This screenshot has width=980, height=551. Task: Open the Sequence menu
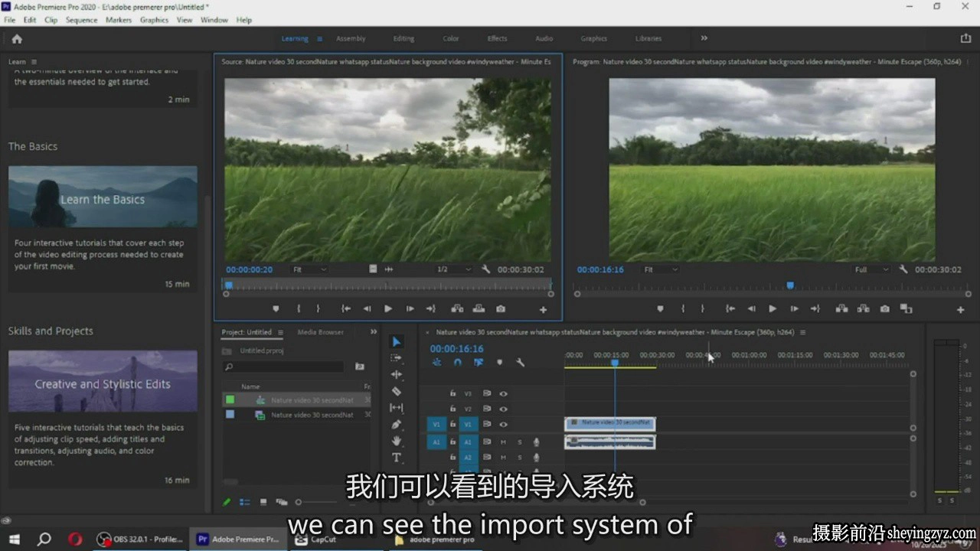pyautogui.click(x=81, y=20)
